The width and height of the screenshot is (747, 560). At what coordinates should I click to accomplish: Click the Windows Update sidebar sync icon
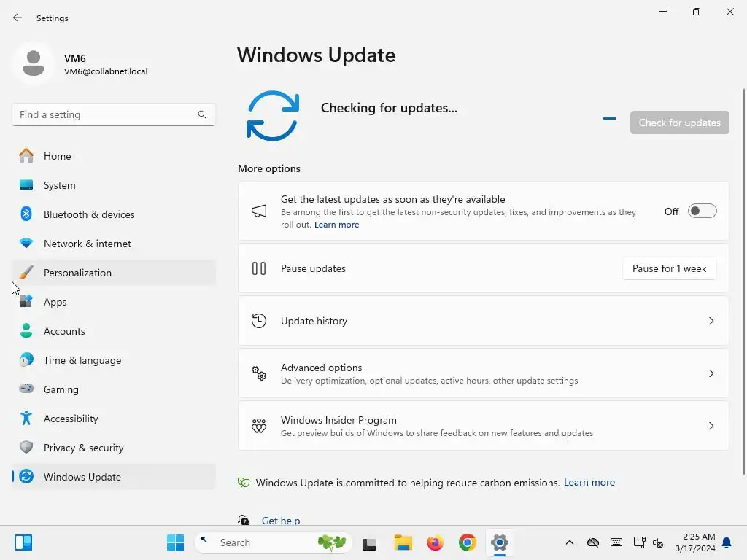coord(26,476)
